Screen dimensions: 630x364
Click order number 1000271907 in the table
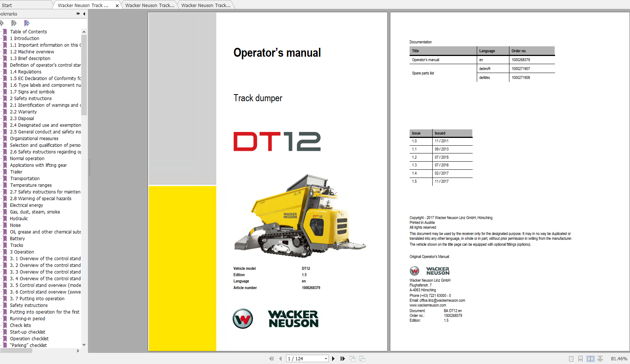tap(521, 69)
